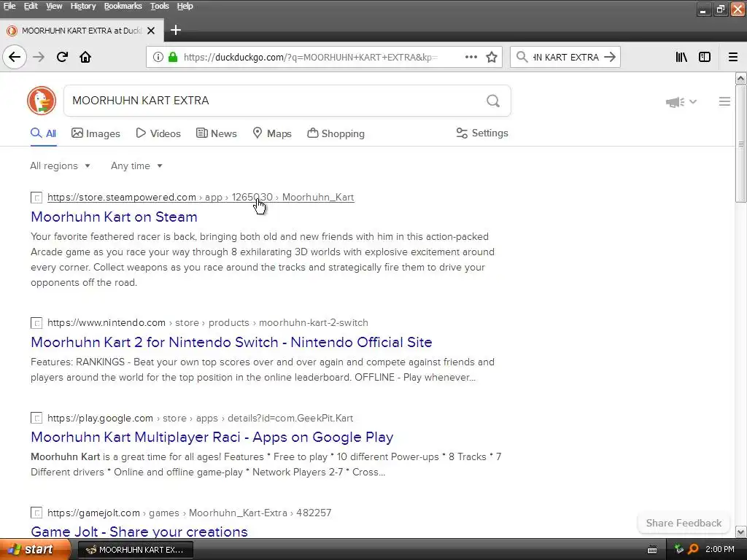Screen dimensions: 747x560
Task: Click the forward navigation arrow
Action: tap(39, 57)
